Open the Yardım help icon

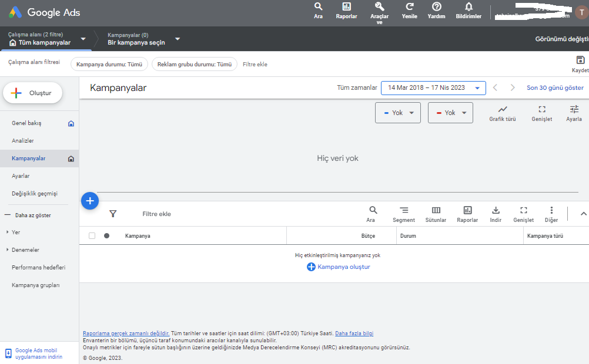[x=436, y=10]
